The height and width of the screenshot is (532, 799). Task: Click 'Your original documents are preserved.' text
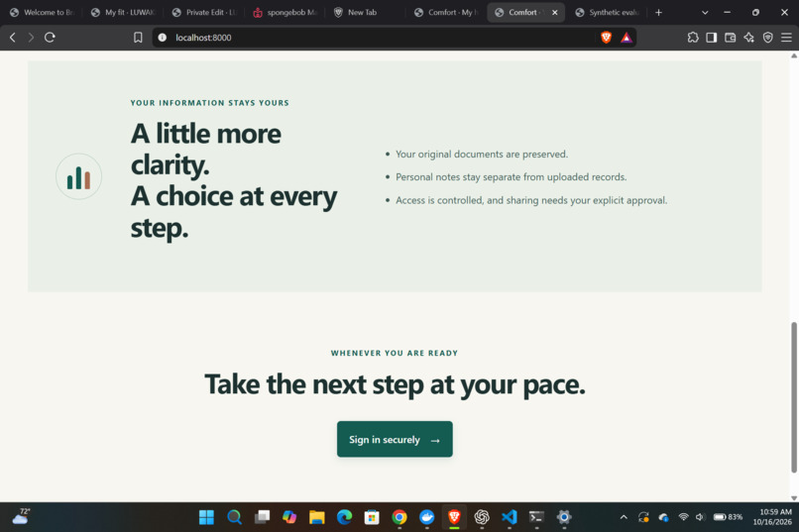(x=482, y=154)
